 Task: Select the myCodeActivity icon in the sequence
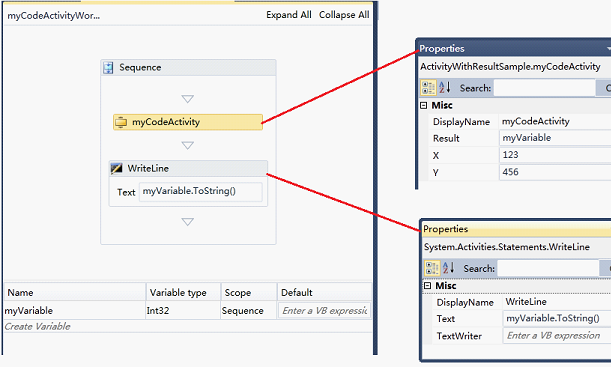[121, 122]
